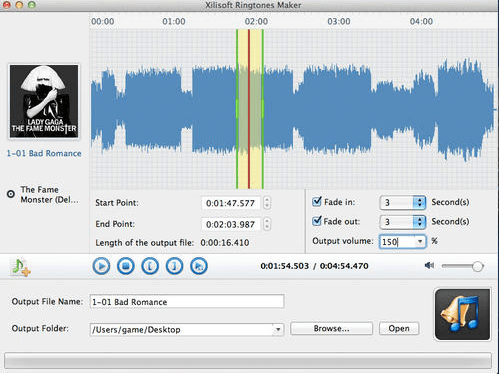Viewport: 499px width, 374px height.
Task: Click the add music file icon
Action: [21, 267]
